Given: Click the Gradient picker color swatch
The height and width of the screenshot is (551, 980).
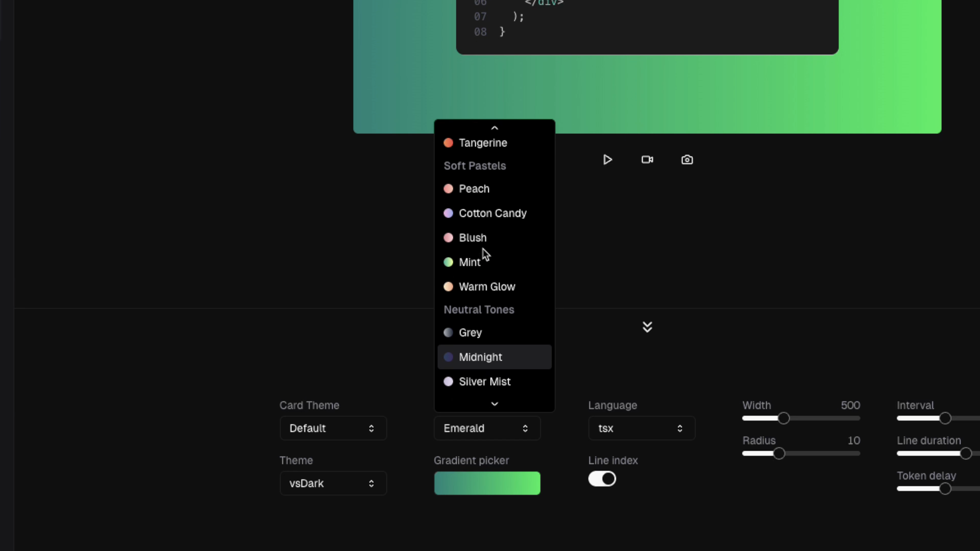Looking at the screenshot, I should click(x=487, y=483).
